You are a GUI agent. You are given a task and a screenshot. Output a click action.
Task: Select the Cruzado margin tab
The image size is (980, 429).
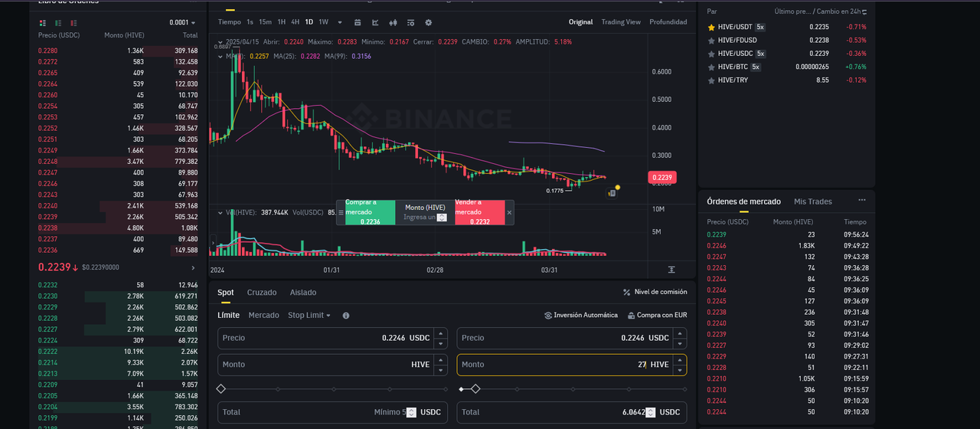(x=262, y=293)
